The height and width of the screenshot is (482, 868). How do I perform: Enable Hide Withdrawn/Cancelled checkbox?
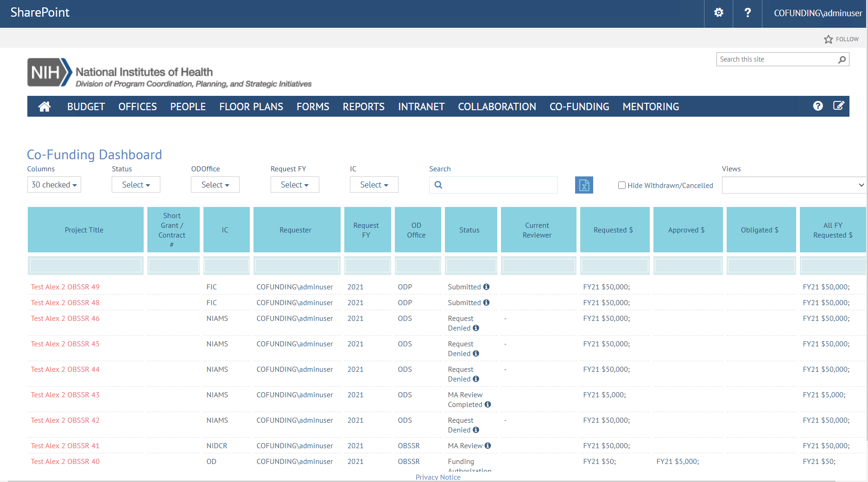click(622, 185)
